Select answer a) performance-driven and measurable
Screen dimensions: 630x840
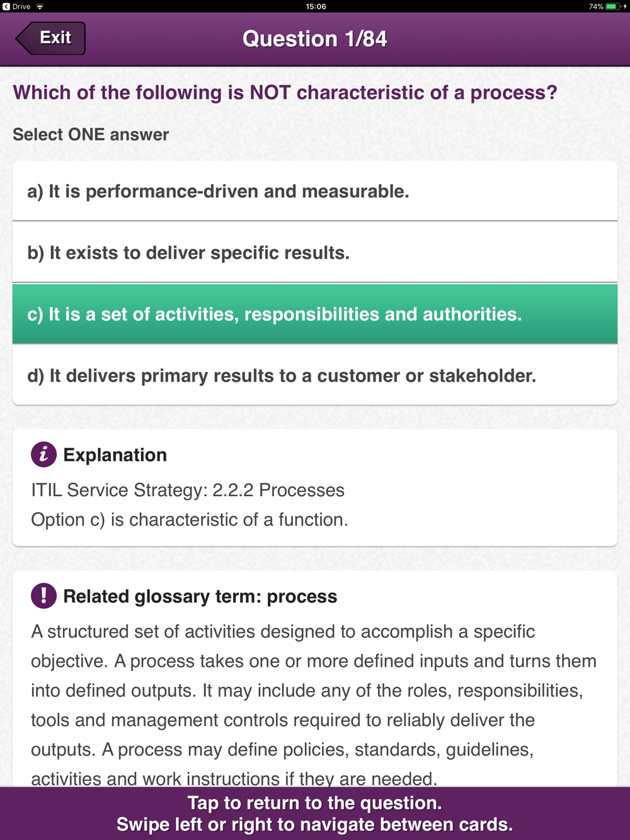click(314, 191)
